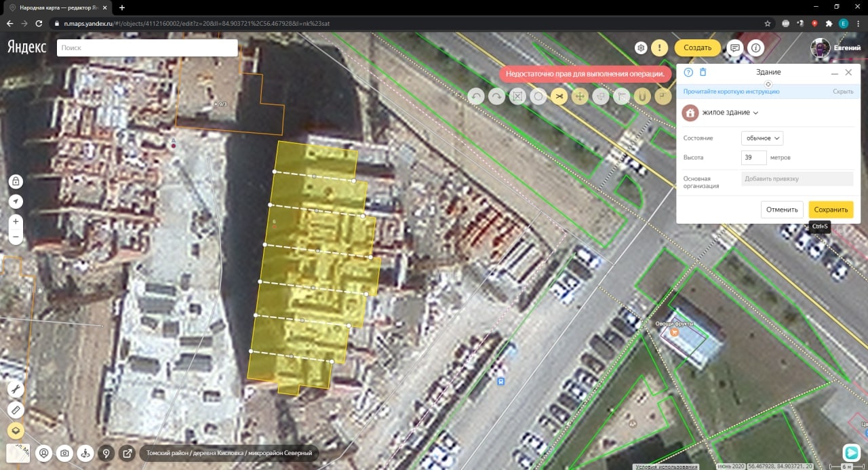This screenshot has height=470, width=868.
Task: Save building with Сохранить button
Action: [831, 210]
